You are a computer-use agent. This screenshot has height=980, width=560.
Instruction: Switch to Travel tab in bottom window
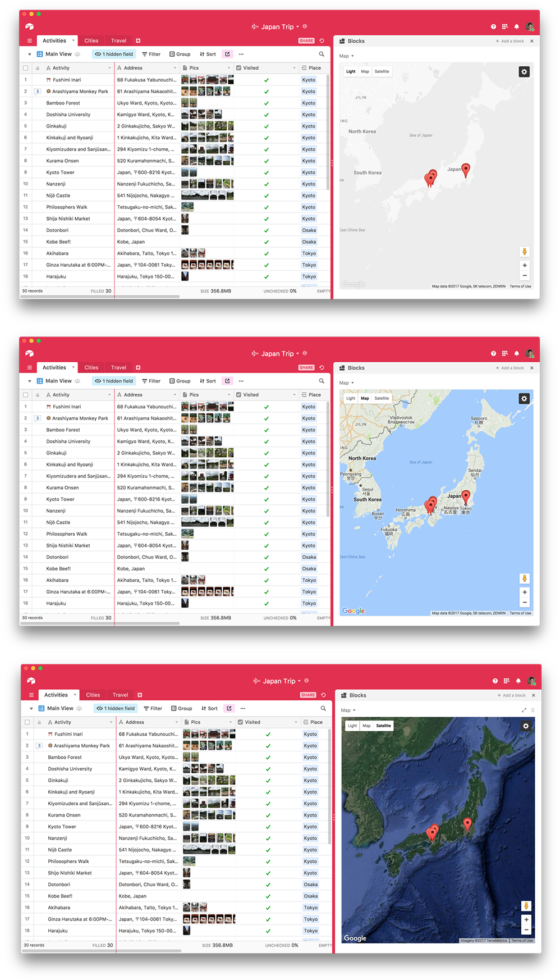pyautogui.click(x=120, y=695)
